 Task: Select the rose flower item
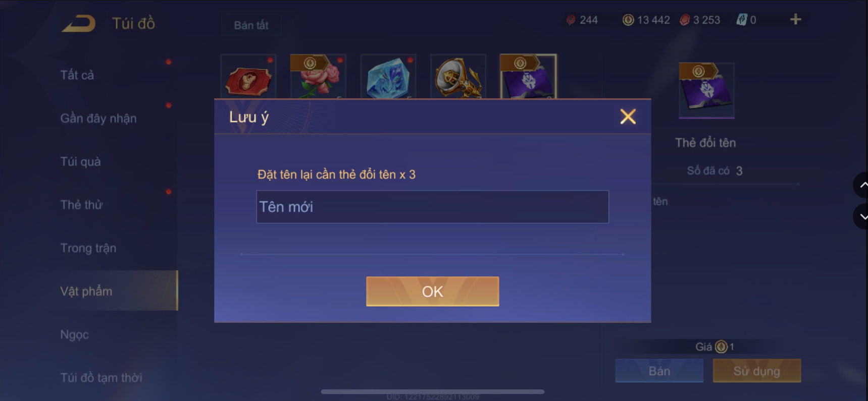(318, 77)
